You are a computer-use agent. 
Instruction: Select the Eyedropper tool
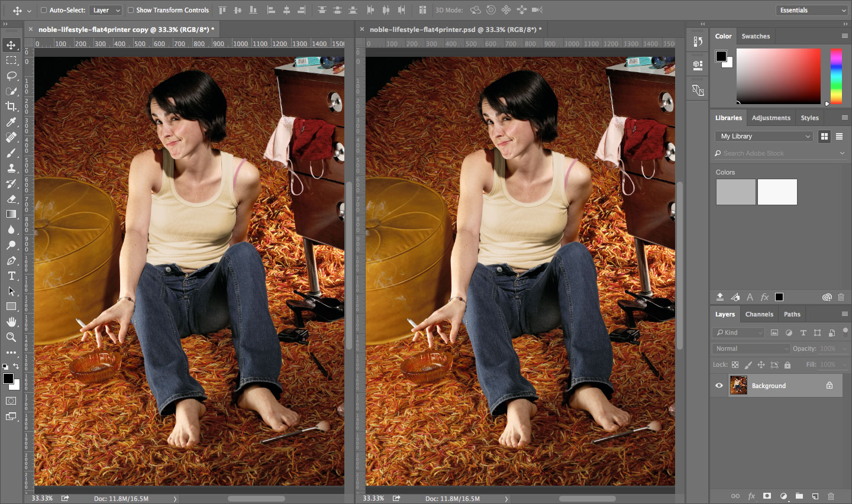(x=12, y=122)
